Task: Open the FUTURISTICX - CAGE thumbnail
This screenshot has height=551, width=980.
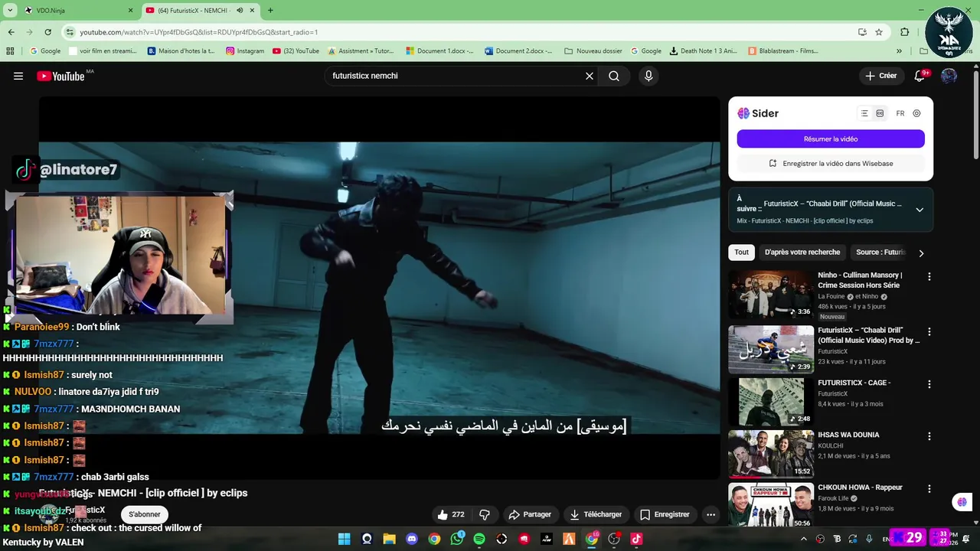Action: tap(771, 402)
